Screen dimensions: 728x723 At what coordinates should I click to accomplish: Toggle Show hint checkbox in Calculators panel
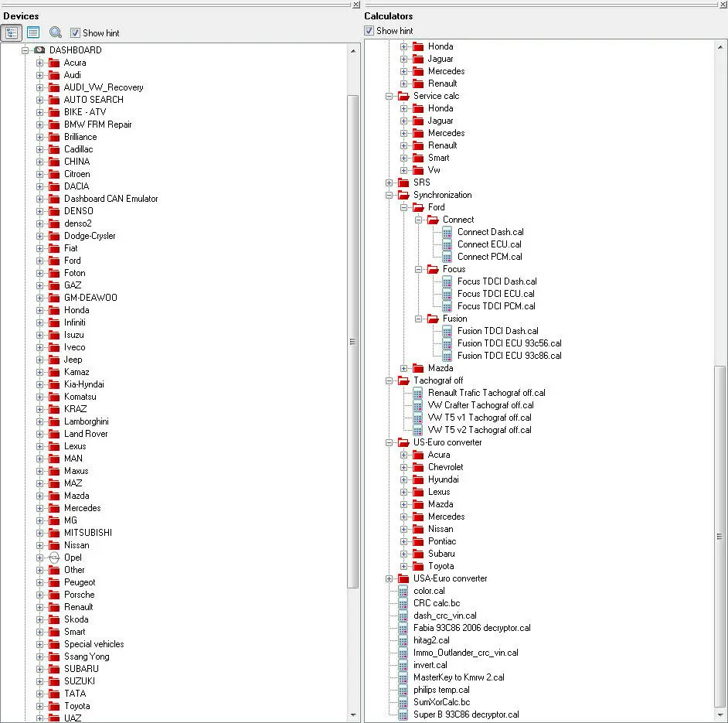pos(369,31)
